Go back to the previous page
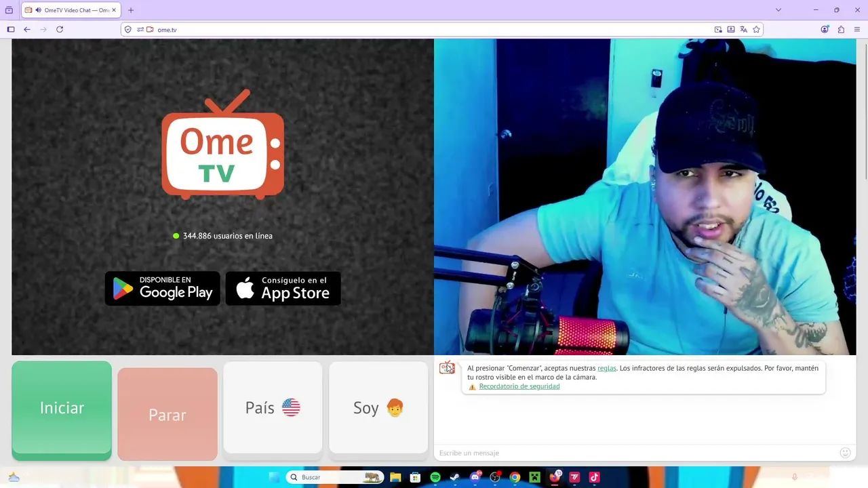Viewport: 868px width, 488px height. tap(27, 29)
